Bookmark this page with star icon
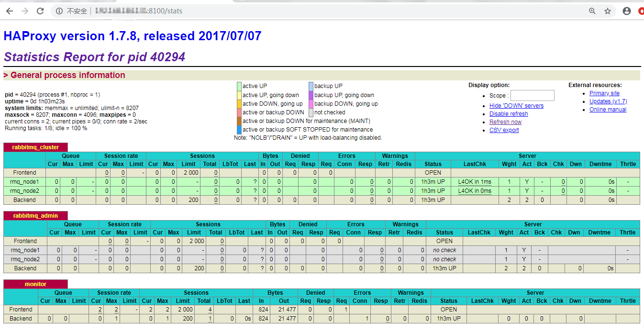 click(608, 11)
